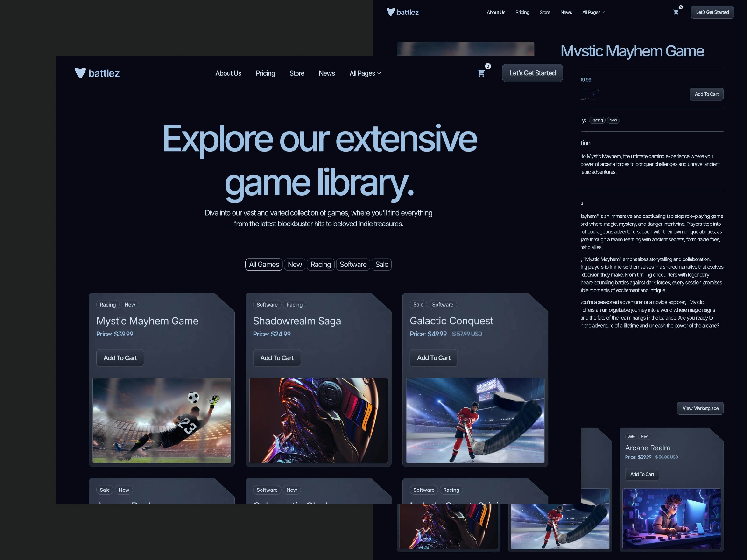Click Sale tag on Arcane Realm card
The height and width of the screenshot is (560, 747).
(631, 436)
